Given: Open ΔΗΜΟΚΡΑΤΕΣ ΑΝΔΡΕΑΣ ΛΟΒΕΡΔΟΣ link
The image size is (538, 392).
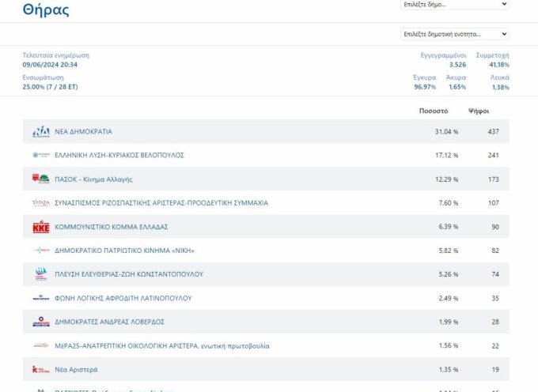Looking at the screenshot, I should click(109, 322).
